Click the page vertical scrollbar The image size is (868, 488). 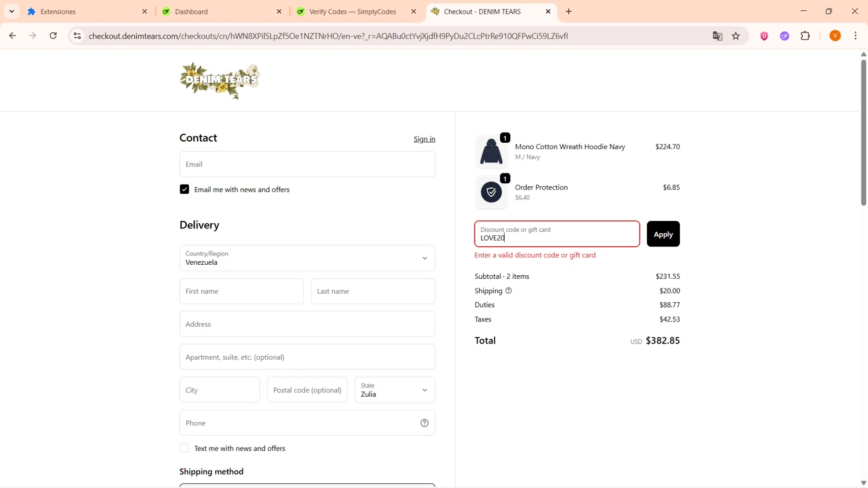point(863,132)
